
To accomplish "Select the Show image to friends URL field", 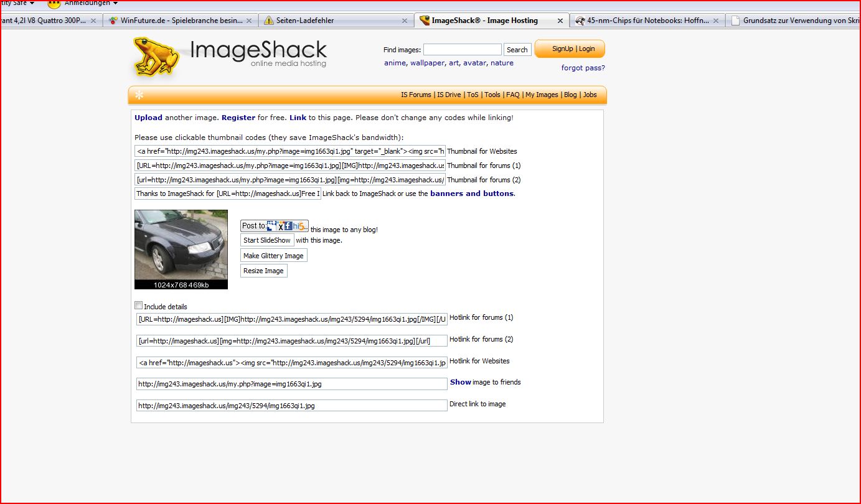I will tap(292, 384).
